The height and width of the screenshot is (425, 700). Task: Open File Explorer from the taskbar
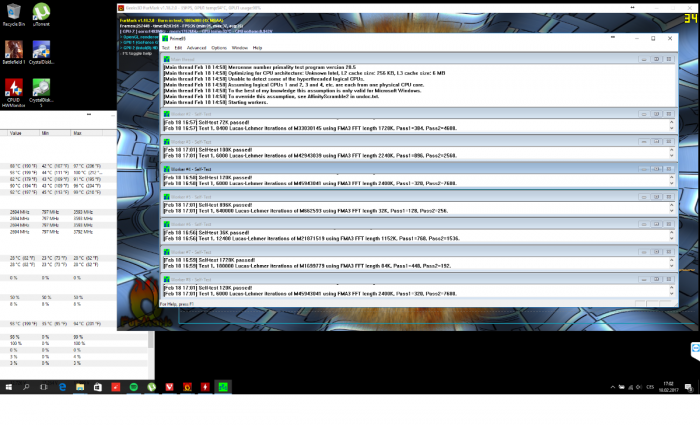80,387
